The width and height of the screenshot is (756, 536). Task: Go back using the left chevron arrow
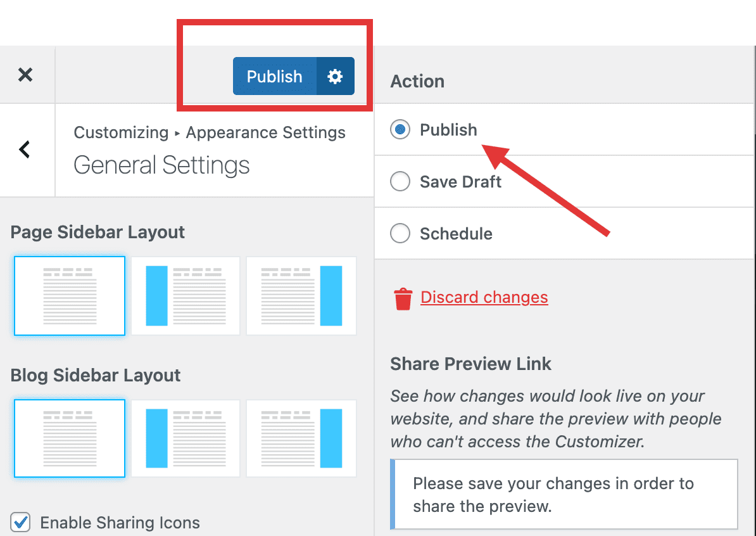click(25, 149)
